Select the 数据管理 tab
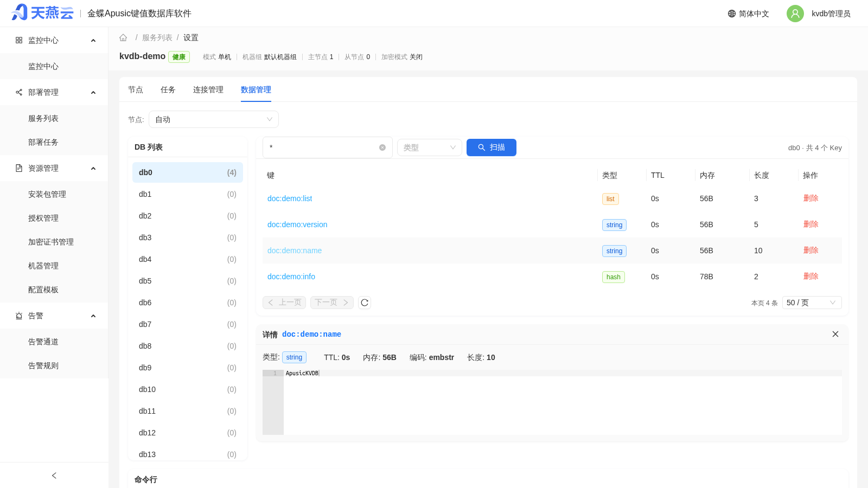868x488 pixels. pyautogui.click(x=256, y=89)
